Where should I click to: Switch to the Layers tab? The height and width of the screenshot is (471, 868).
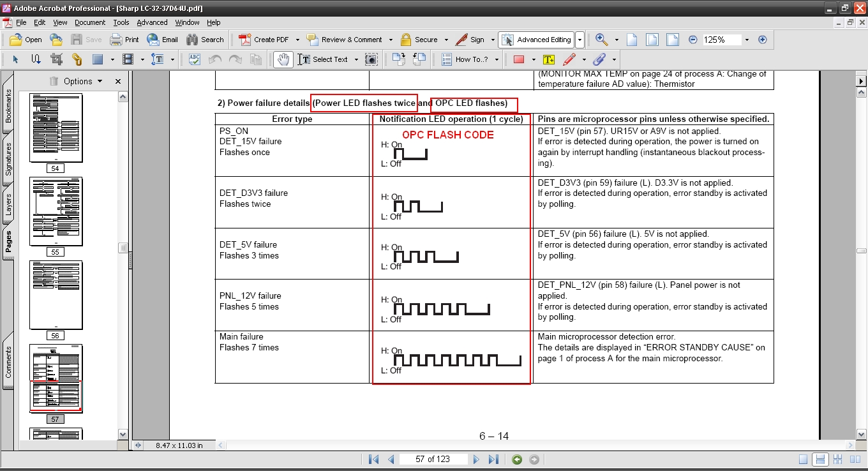coord(8,204)
